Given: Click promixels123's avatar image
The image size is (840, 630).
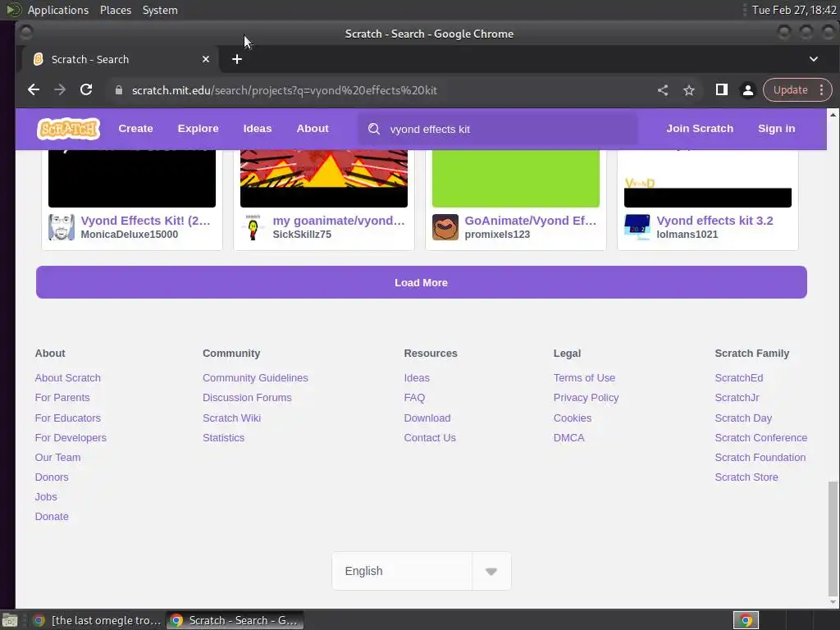Looking at the screenshot, I should click(445, 227).
